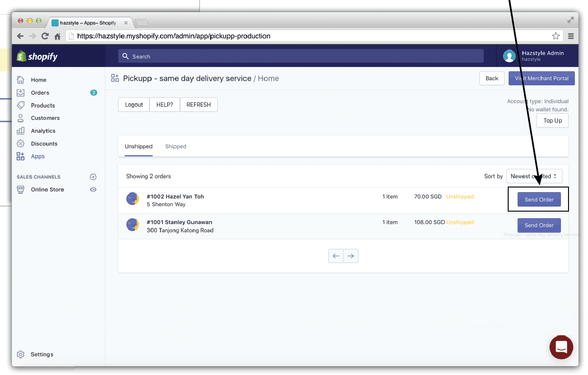Image resolution: width=588 pixels, height=375 pixels.
Task: Open Products in the sidebar
Action: click(43, 105)
